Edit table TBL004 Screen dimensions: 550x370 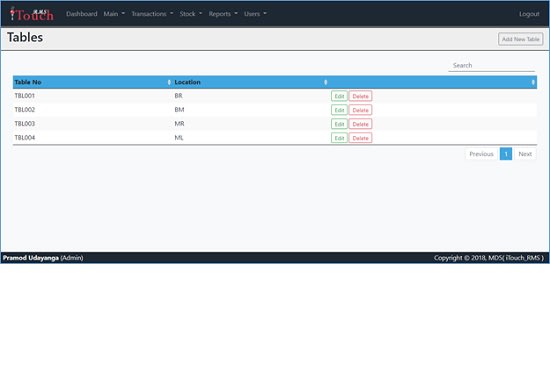click(x=339, y=138)
